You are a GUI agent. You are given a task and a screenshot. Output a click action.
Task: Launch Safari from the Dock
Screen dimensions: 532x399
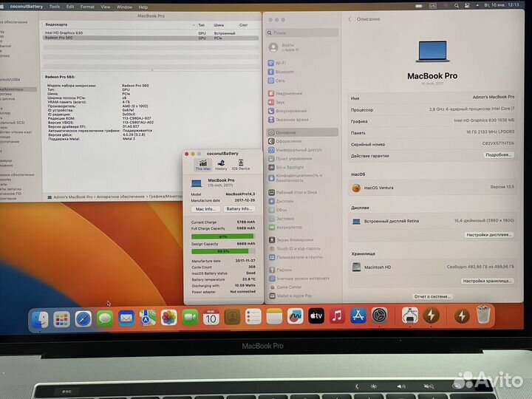tap(83, 319)
